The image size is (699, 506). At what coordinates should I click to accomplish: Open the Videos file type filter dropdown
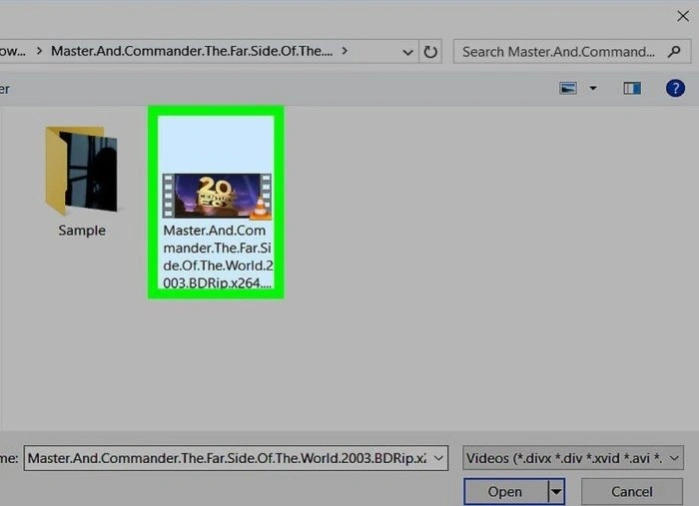(573, 458)
